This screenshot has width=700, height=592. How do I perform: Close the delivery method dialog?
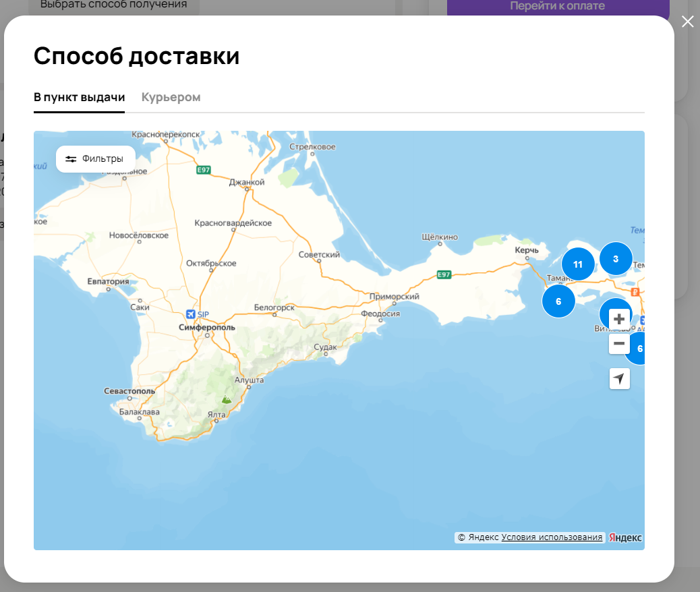(687, 22)
